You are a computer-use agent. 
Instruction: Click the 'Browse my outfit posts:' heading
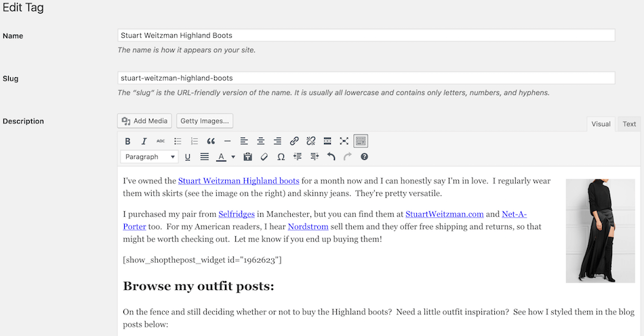(x=199, y=286)
